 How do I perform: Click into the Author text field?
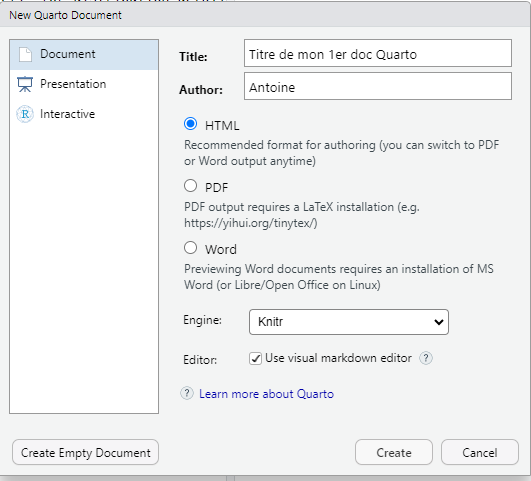point(378,86)
